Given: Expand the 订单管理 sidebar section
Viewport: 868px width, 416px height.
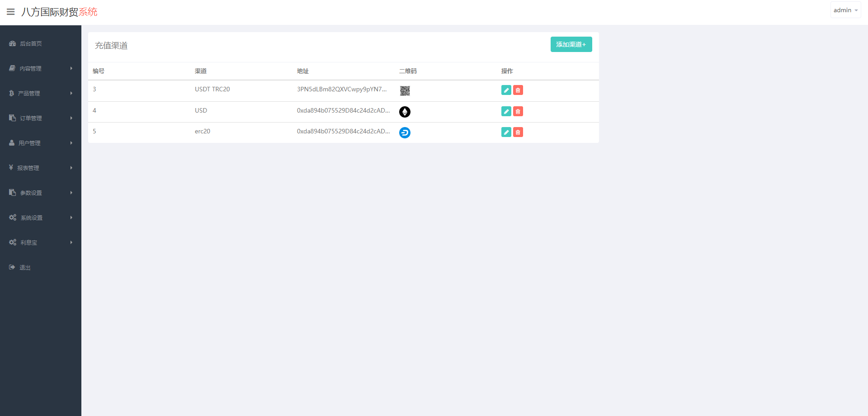Looking at the screenshot, I should coord(40,118).
